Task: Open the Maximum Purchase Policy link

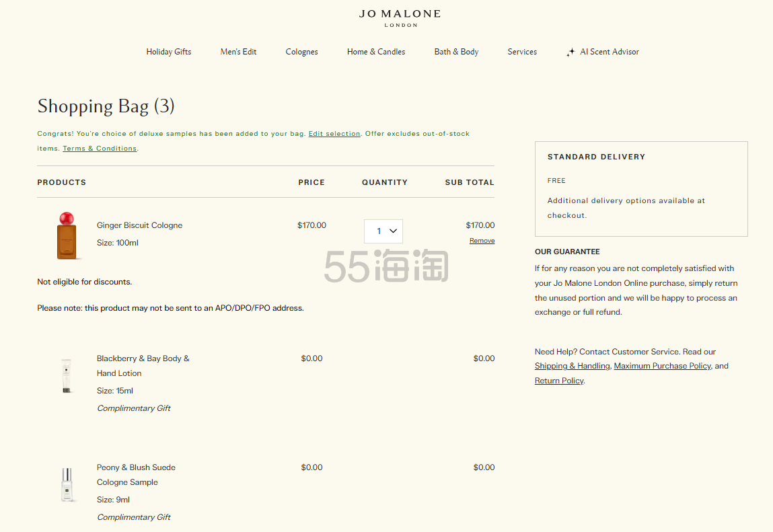Action: pos(662,366)
